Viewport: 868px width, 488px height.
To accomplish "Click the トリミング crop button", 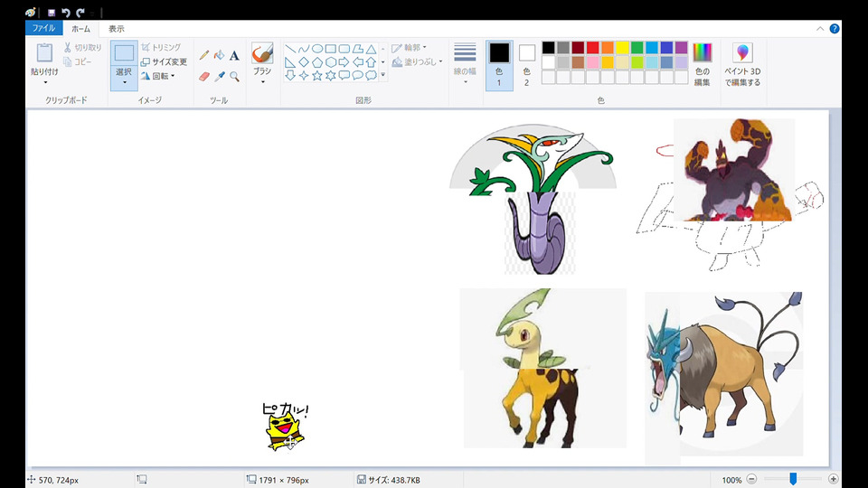I will click(x=161, y=48).
